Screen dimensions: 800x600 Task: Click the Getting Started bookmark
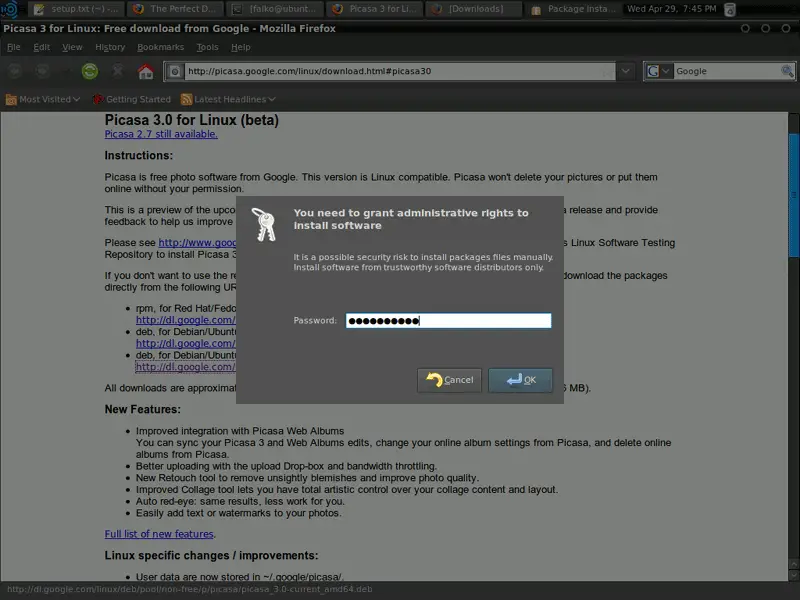click(132, 99)
